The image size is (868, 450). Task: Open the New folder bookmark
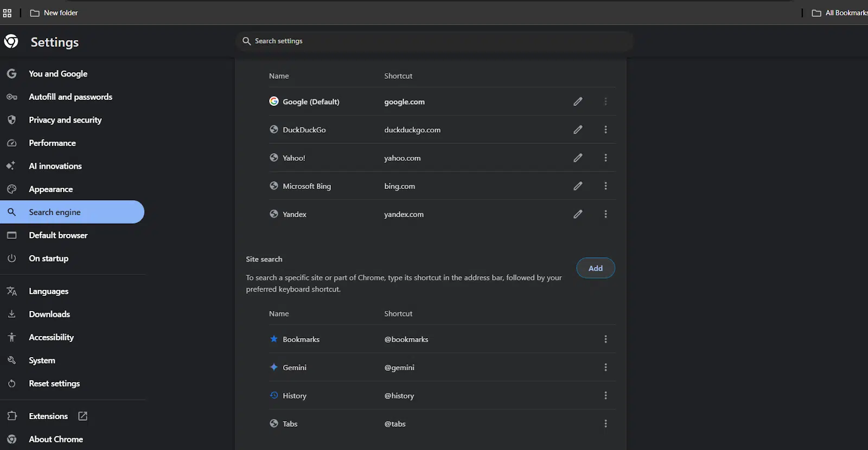(54, 13)
